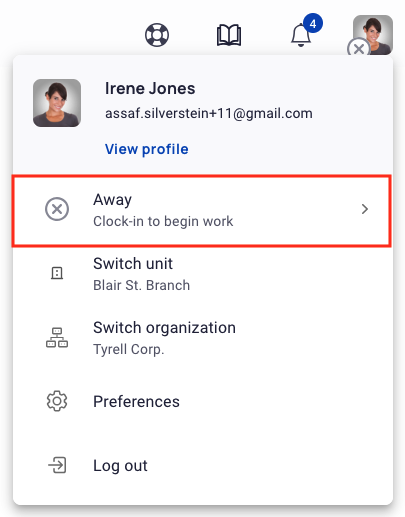Click the Away status circle-x icon
The height and width of the screenshot is (517, 405).
click(57, 209)
